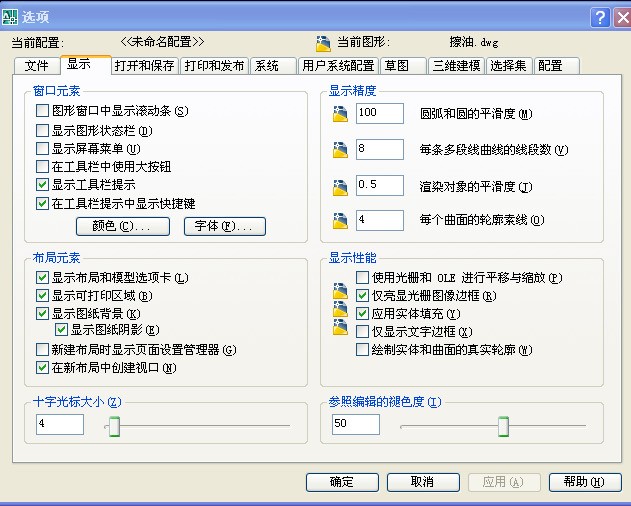Enable 使用光栅和 OLE 进行平移与缩放
Viewport: 631px width, 506px height.
pyautogui.click(x=363, y=277)
